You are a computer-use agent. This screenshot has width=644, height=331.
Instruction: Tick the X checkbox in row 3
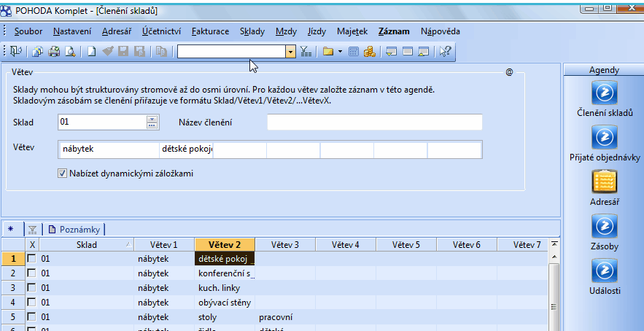click(31, 288)
